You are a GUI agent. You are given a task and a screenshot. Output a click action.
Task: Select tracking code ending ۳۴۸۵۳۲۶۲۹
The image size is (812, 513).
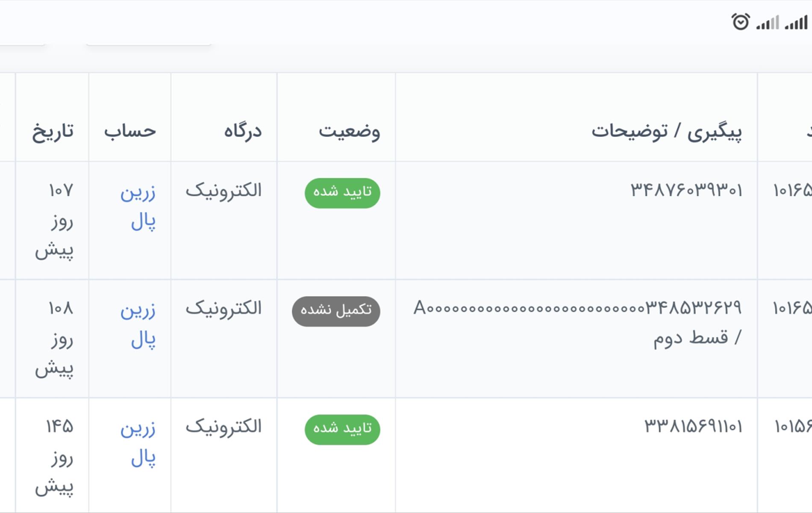578,308
